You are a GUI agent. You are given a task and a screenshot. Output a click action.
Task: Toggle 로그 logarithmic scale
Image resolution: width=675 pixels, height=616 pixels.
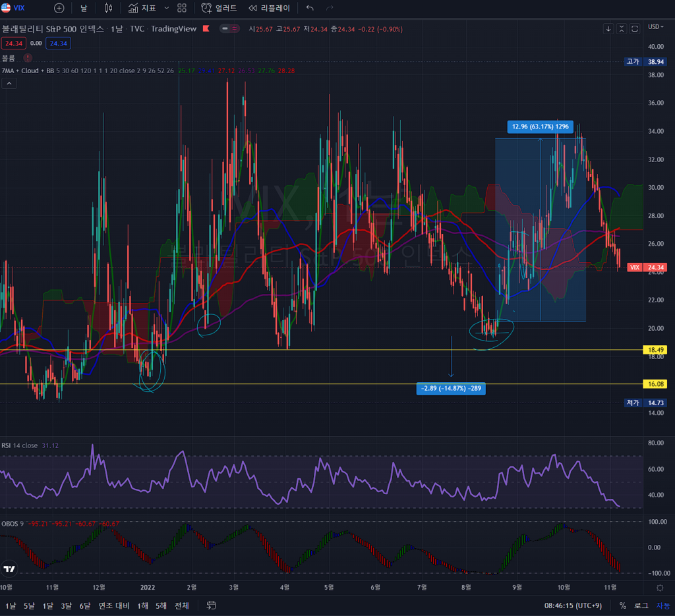click(x=641, y=605)
